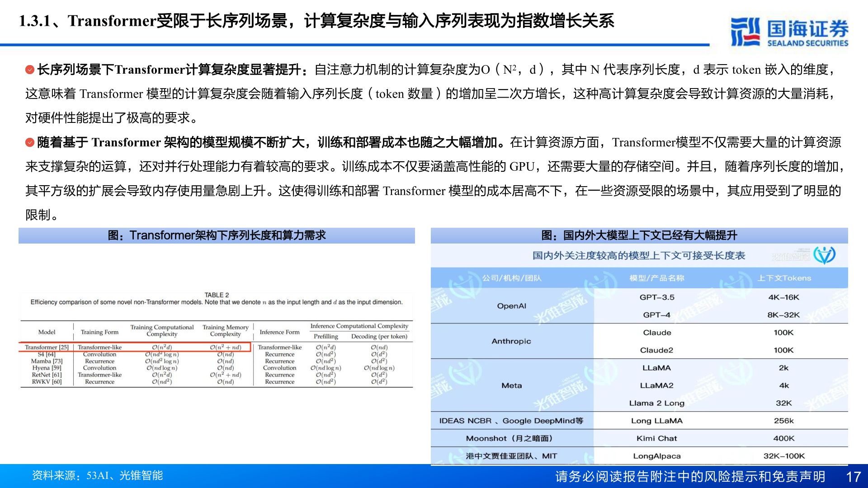Click the red bullet before 长序列场景下Transformer

[30, 70]
